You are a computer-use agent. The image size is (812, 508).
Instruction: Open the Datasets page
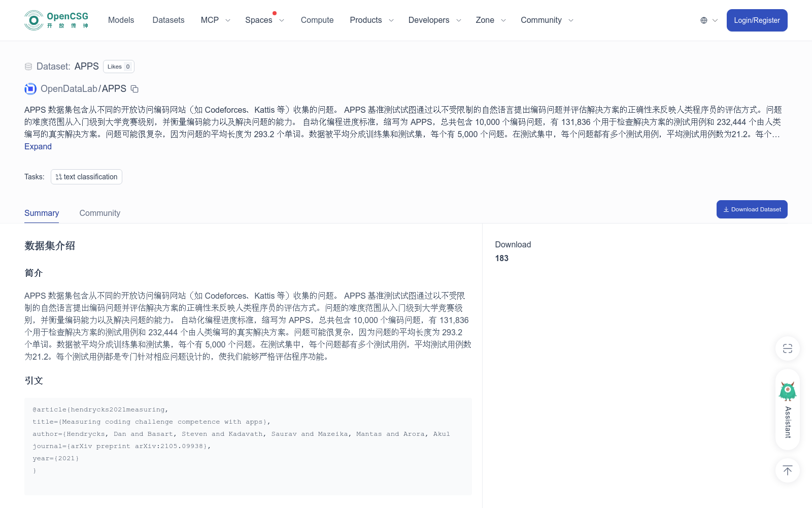(x=168, y=20)
